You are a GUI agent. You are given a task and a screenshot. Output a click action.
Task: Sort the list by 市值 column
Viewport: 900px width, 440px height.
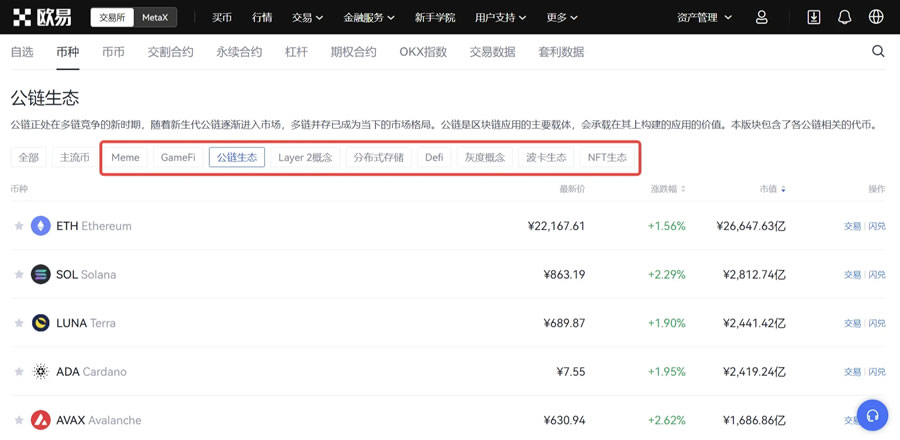point(771,189)
